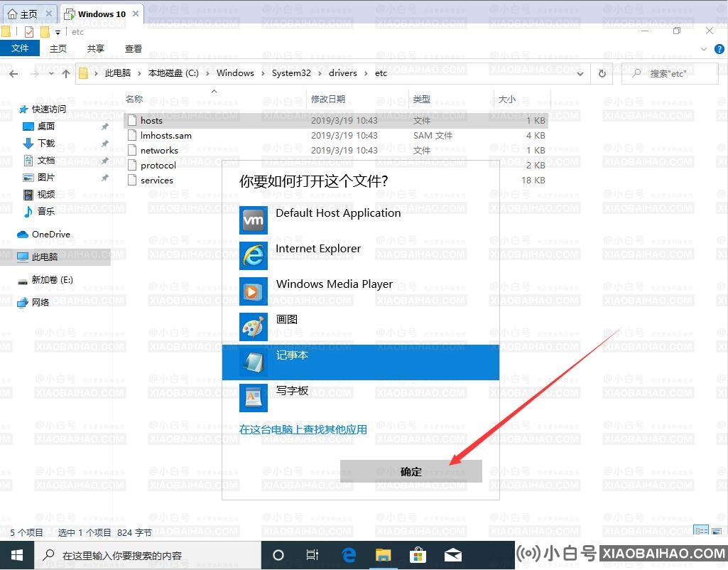Pick Windows Media Player in the app list
728x570 pixels.
361,291
